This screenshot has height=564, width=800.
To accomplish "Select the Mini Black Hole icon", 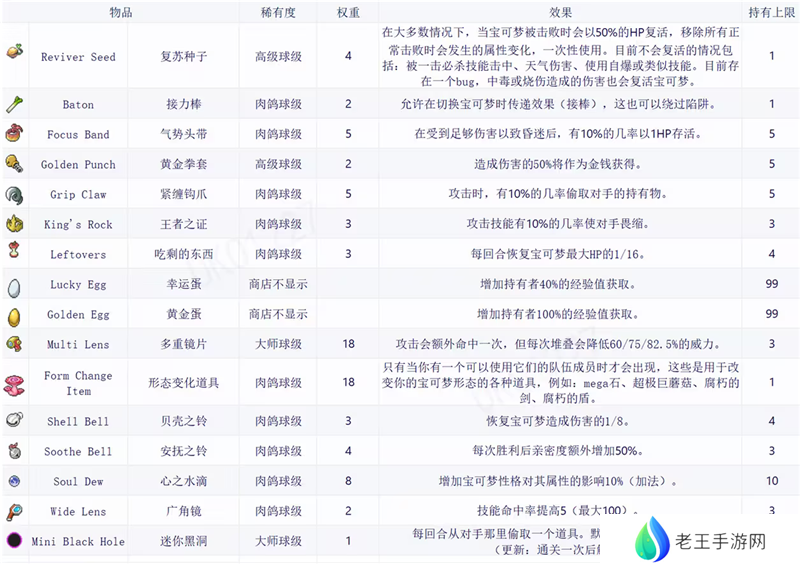I will click(x=14, y=541).
